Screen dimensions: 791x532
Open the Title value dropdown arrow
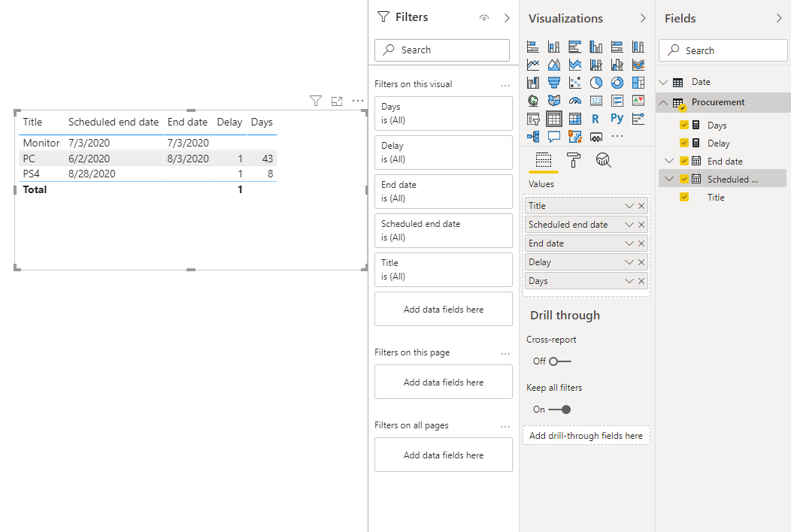click(629, 206)
